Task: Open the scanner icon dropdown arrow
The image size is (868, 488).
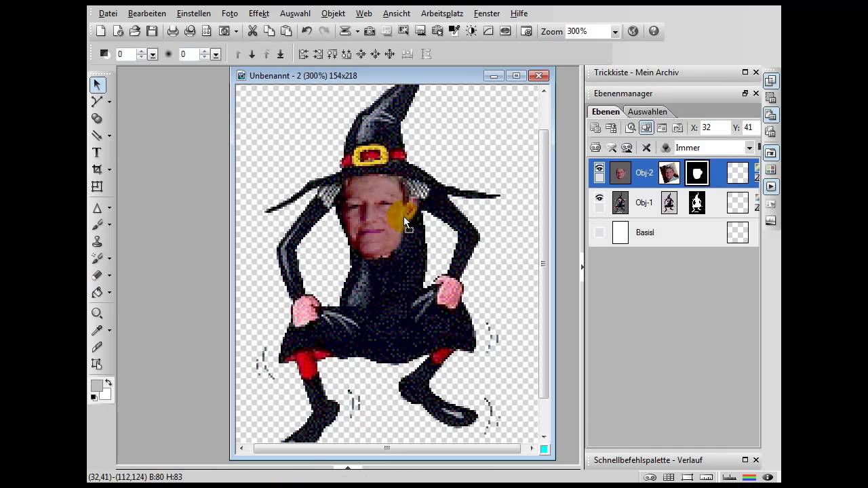Action: pos(357,31)
